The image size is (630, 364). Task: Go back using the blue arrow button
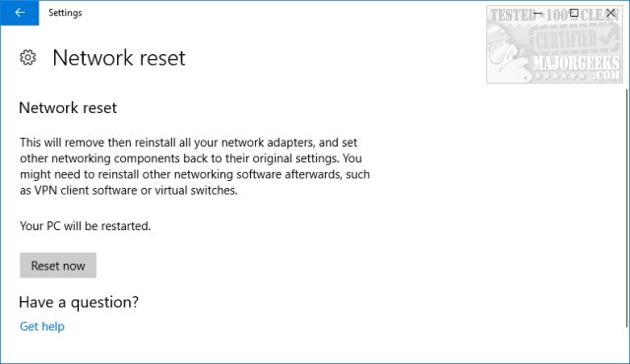[20, 13]
